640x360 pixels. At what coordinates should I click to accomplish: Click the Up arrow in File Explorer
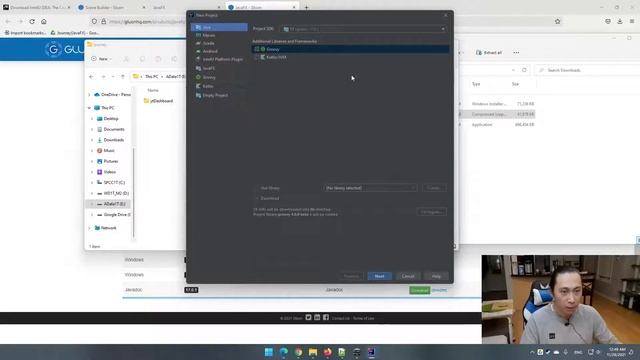click(x=123, y=77)
